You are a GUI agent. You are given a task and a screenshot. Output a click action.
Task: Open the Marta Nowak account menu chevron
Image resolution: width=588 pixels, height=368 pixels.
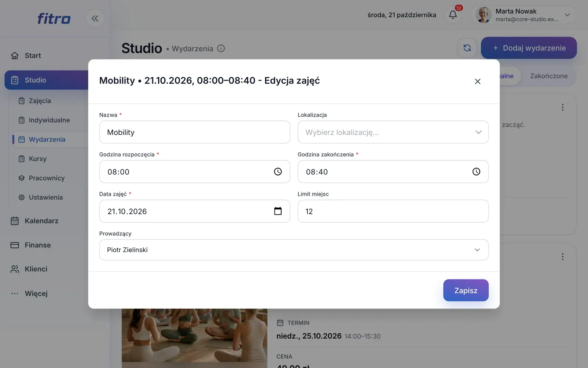coord(567,15)
